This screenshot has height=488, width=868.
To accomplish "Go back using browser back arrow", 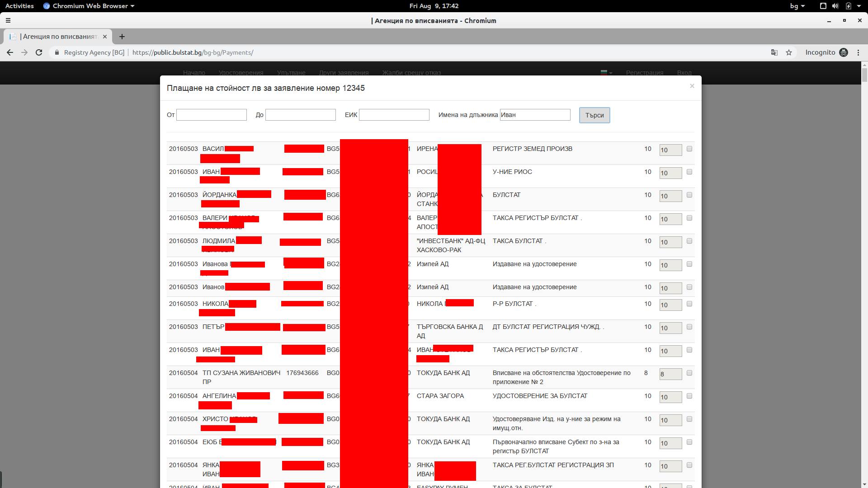I will click(10, 52).
